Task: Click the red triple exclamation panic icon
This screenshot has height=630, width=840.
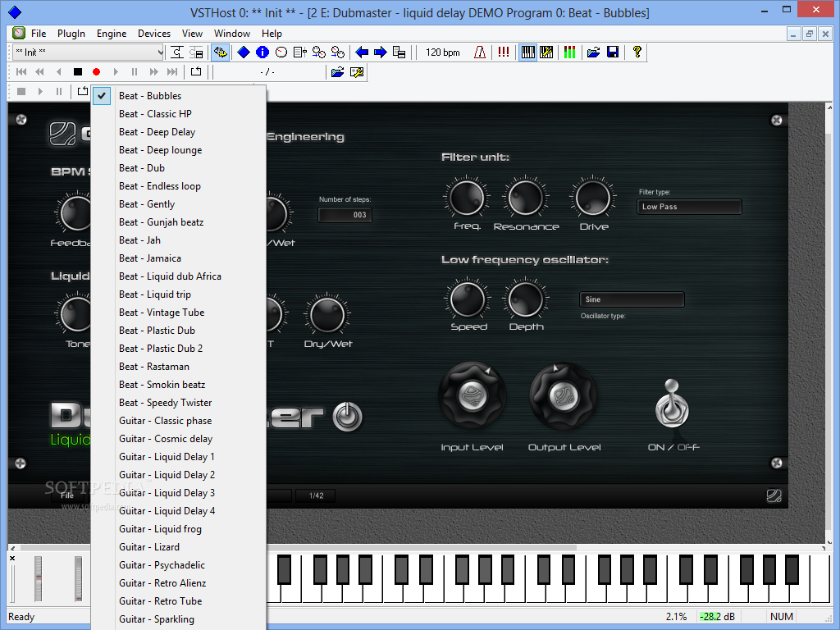Action: 504,52
